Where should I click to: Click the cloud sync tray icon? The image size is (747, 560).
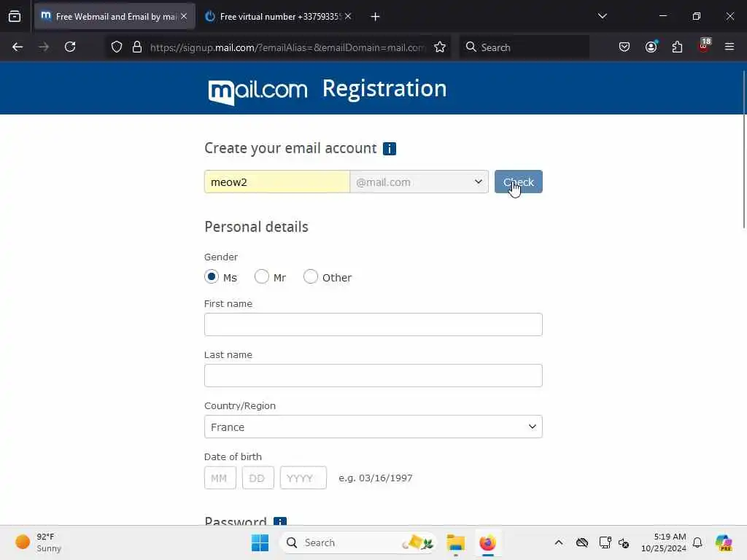tap(581, 542)
